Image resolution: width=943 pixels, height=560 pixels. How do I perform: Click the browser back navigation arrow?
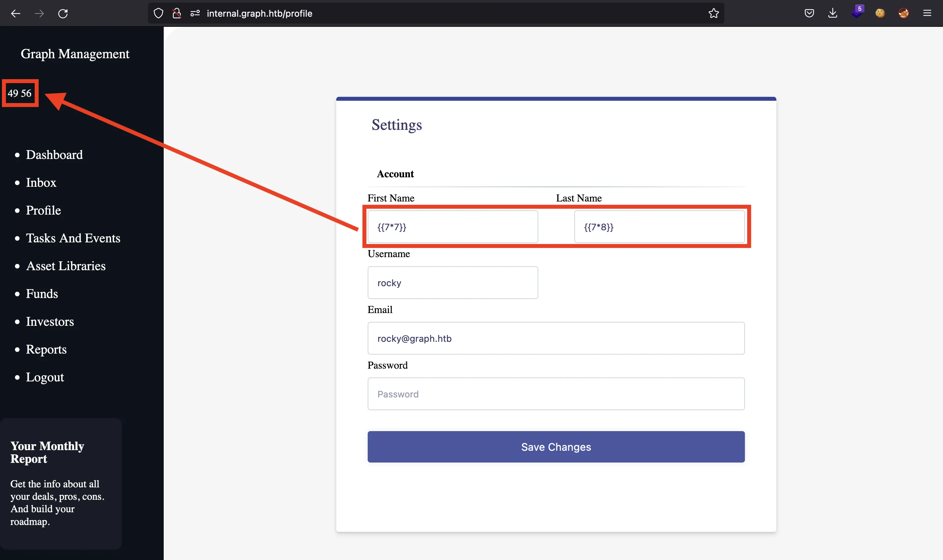(17, 13)
